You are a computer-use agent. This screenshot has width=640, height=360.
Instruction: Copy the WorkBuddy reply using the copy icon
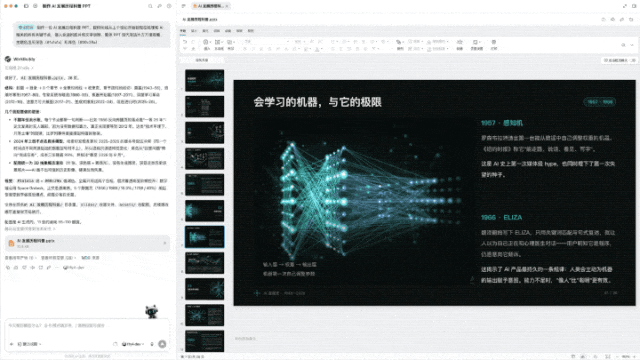8,268
